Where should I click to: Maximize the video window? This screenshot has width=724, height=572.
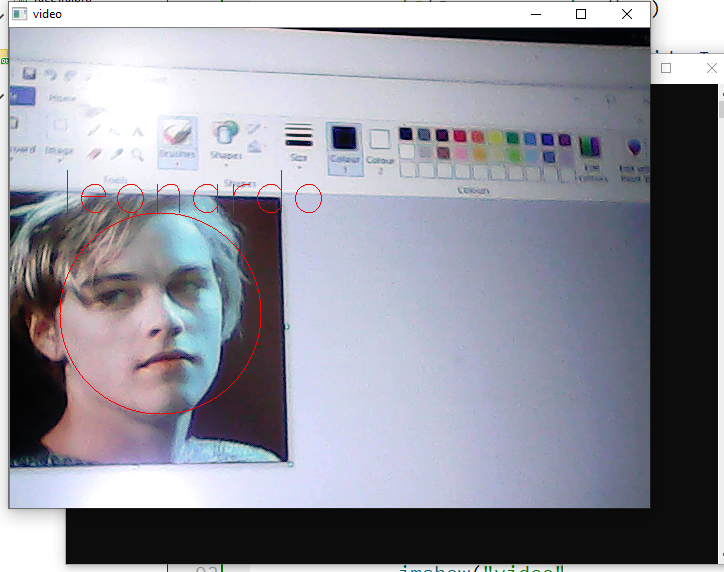click(x=581, y=14)
